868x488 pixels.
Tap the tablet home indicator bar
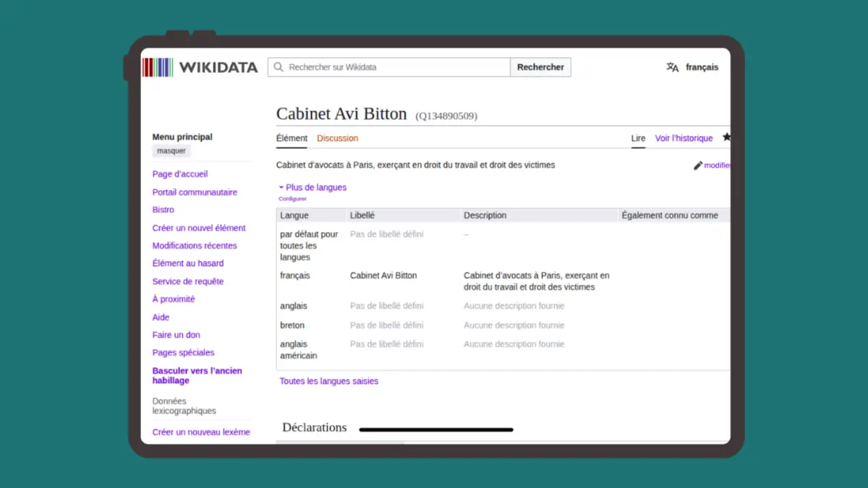(x=436, y=429)
